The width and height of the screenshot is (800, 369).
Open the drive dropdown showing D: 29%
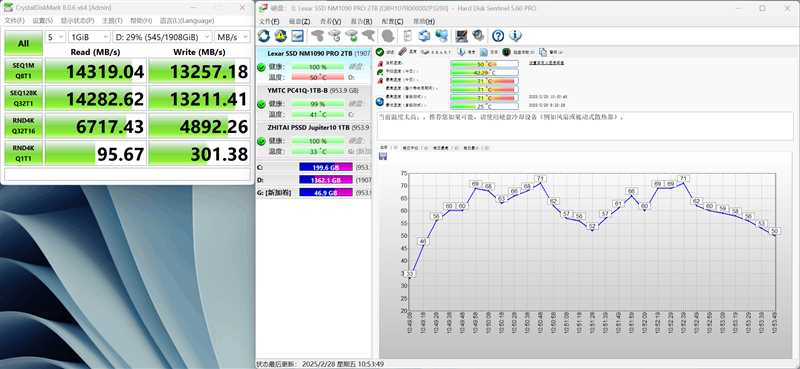(162, 37)
